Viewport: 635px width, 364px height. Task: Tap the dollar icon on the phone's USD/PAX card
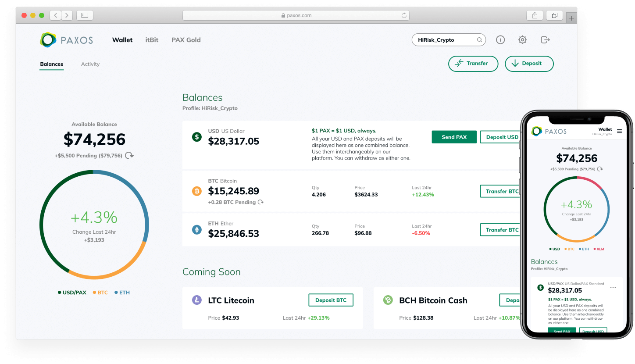pyautogui.click(x=540, y=288)
